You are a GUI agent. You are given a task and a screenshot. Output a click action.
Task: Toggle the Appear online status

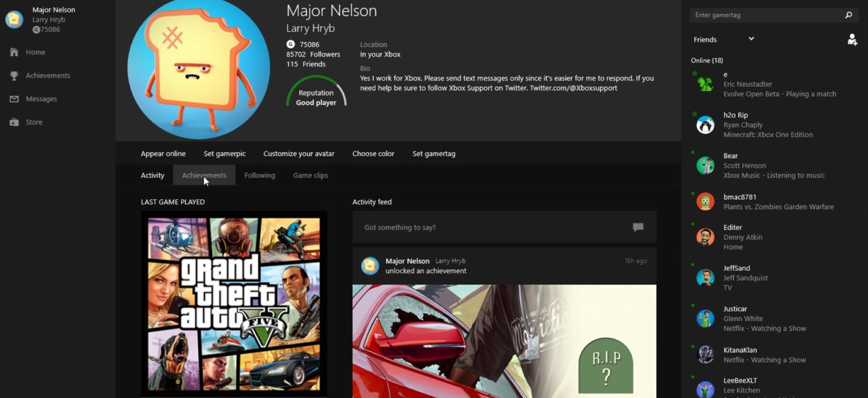pos(163,154)
